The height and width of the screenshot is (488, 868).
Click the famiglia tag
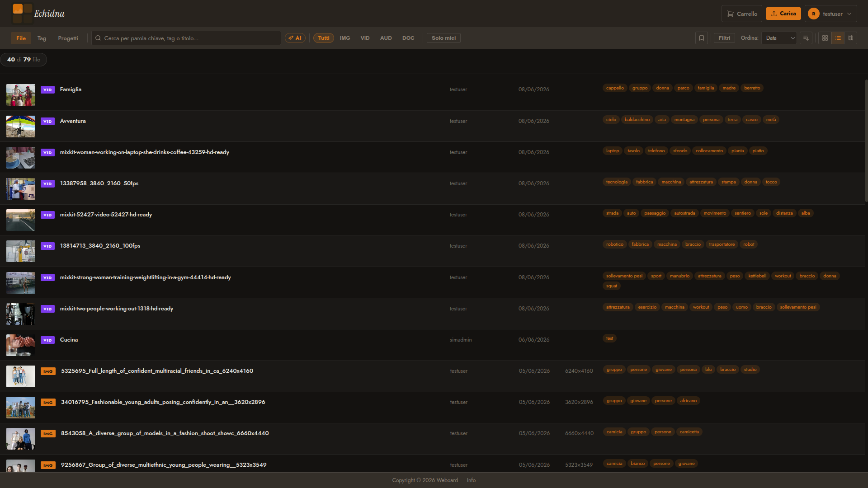click(706, 88)
